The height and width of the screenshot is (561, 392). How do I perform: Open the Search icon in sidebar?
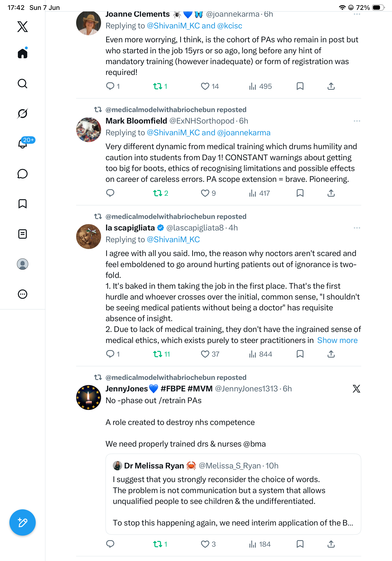[23, 84]
